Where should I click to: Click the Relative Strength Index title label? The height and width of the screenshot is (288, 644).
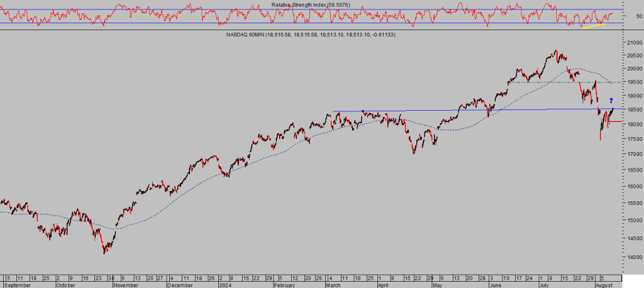[311, 5]
